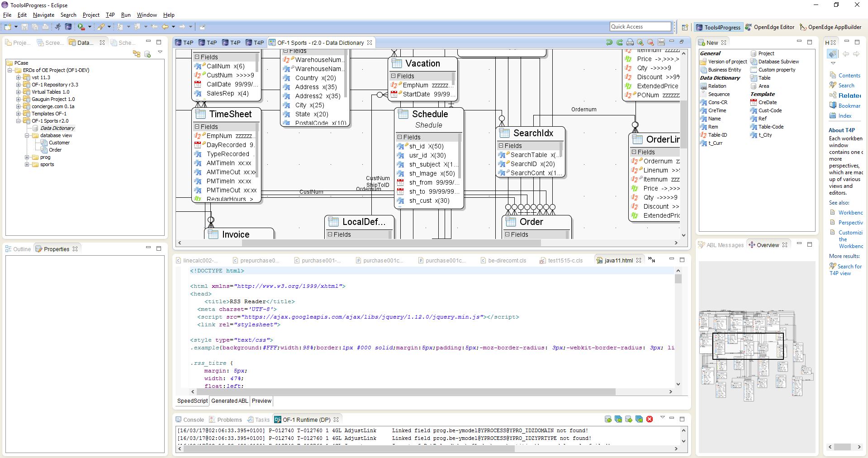Click the Open Perspective icon
The image size is (868, 458).
click(685, 27)
